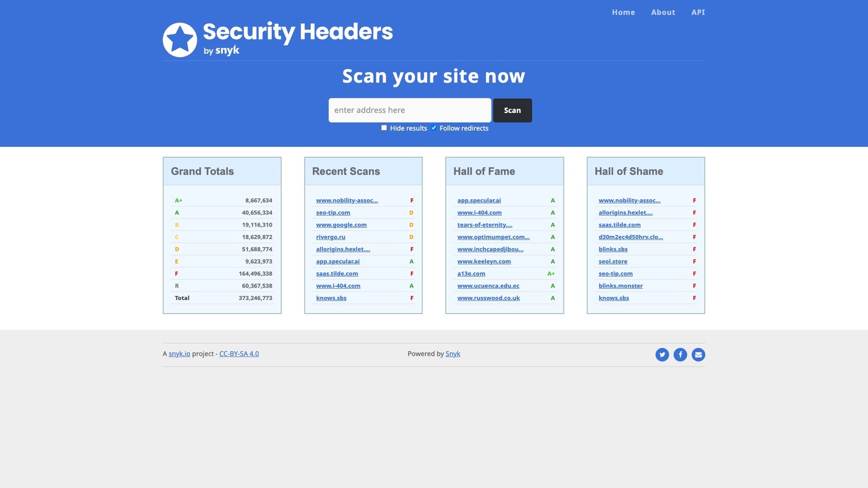Viewport: 868px width, 488px height.
Task: Click the Scan your site now heading
Action: click(434, 76)
